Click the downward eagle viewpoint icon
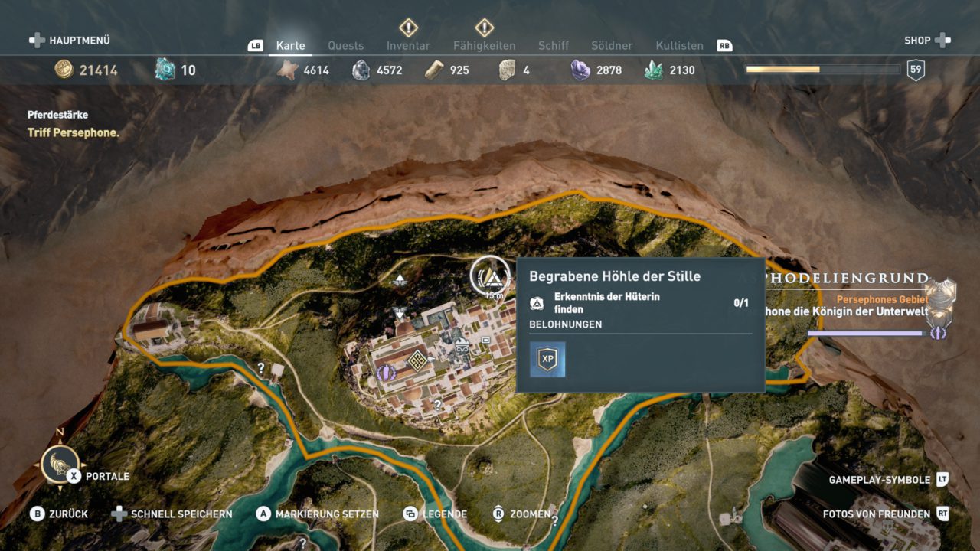The height and width of the screenshot is (551, 980). pyautogui.click(x=399, y=312)
